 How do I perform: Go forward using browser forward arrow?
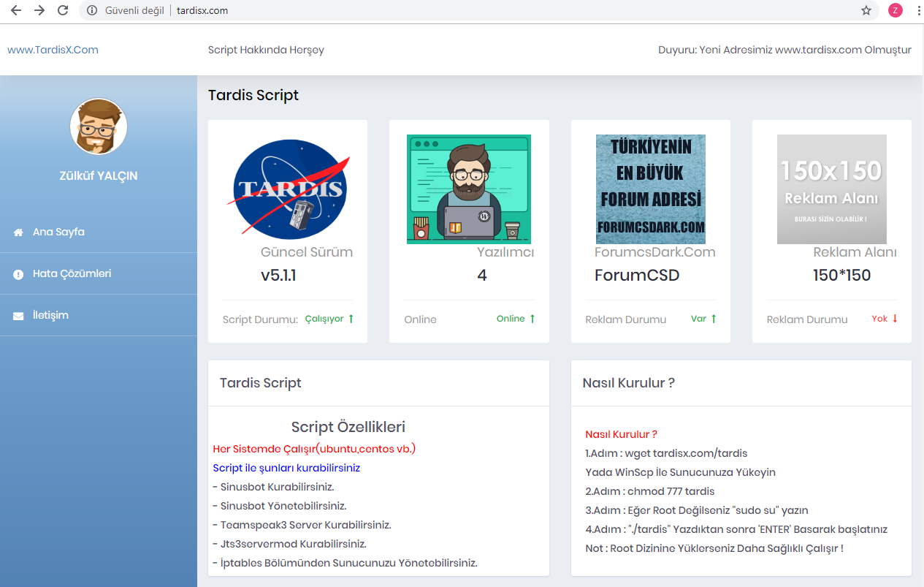point(39,10)
